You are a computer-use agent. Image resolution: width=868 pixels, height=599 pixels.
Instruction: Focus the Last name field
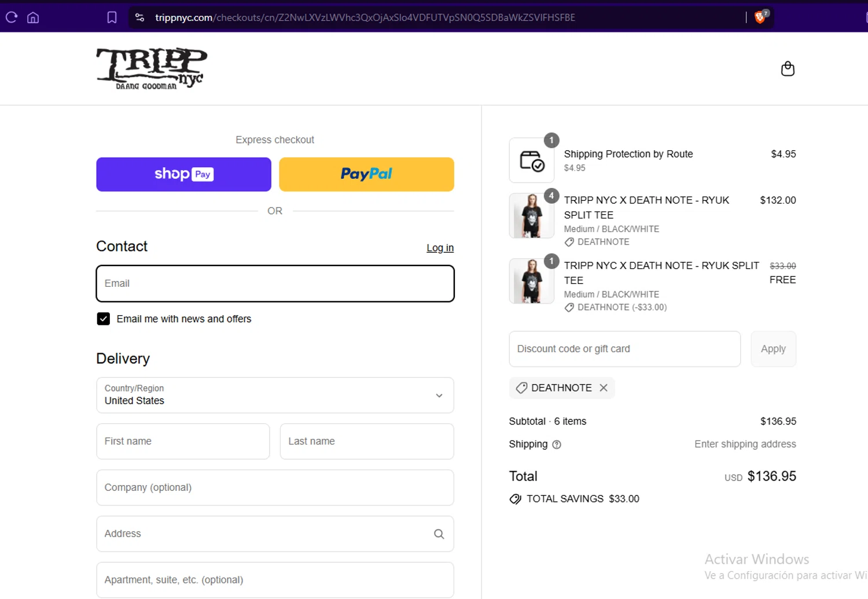[x=367, y=441]
